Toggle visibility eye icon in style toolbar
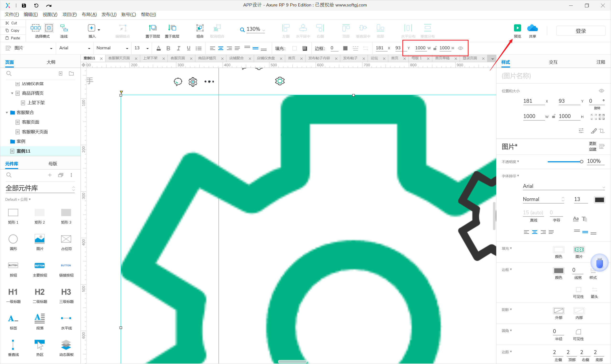The height and width of the screenshot is (364, 611). (460, 48)
